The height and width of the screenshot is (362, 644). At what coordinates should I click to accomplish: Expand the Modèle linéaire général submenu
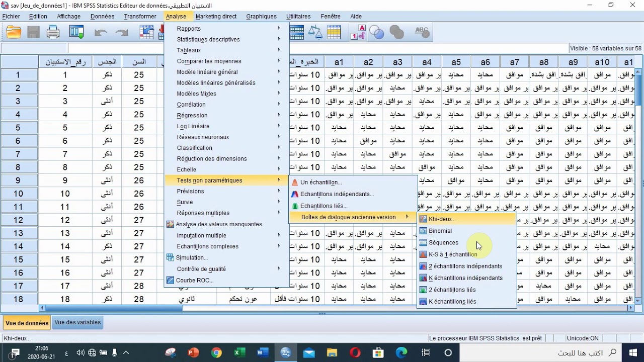[x=226, y=72]
